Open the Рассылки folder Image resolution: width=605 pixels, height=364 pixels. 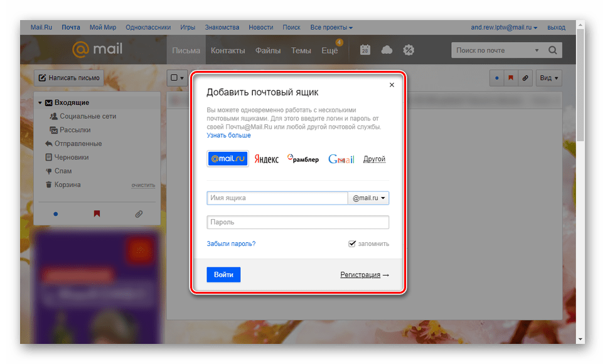pos(75,130)
